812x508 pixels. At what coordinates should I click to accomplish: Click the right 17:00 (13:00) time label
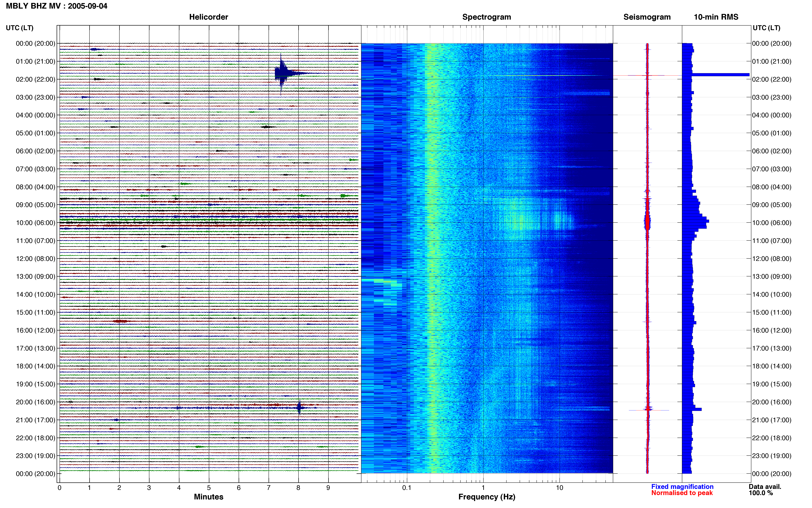772,348
